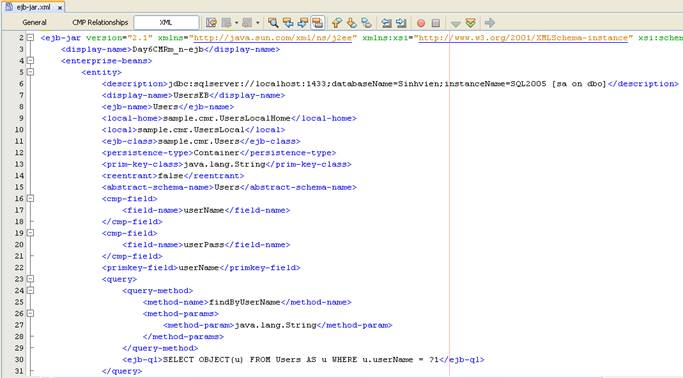Click the persistence-type Container text
Screen dimensions: 683x378
[216, 152]
